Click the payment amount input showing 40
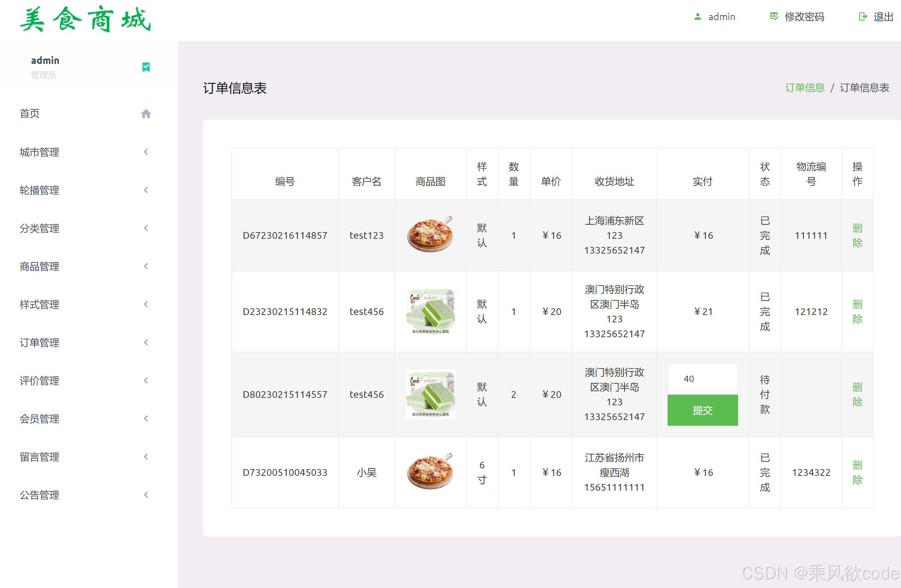This screenshot has height=588, width=901. tap(702, 378)
